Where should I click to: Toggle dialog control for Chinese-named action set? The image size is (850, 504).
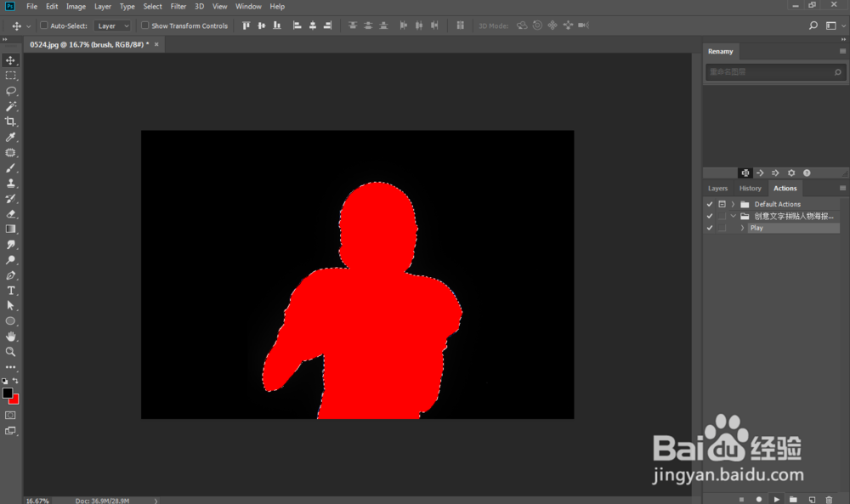722,216
